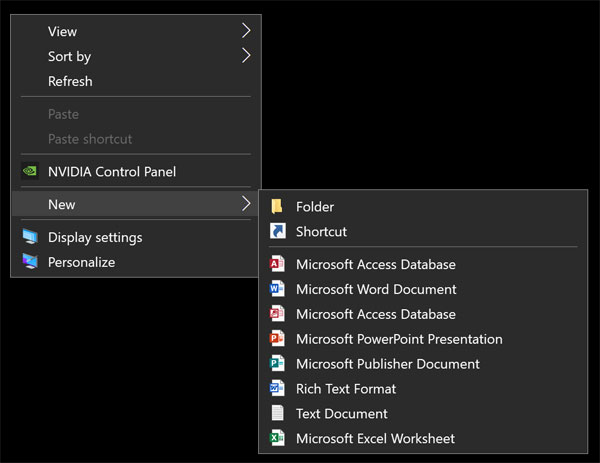
Task: Click the Shortcut arrow icon
Action: (x=277, y=231)
